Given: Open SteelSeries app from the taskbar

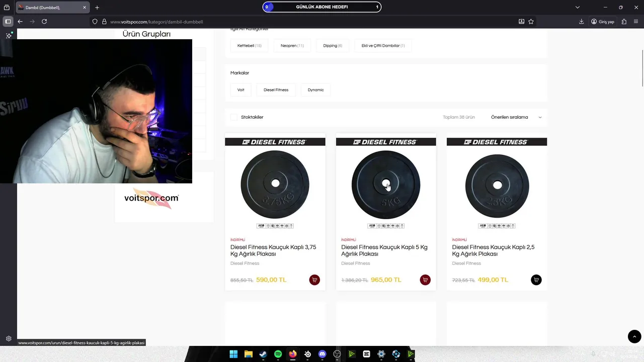Looking at the screenshot, I should click(x=307, y=354).
